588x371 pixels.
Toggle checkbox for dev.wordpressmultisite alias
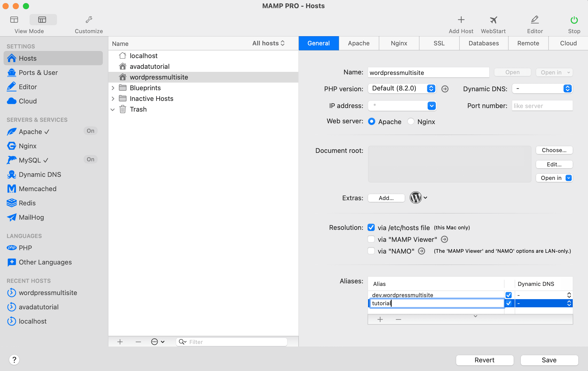tap(509, 295)
